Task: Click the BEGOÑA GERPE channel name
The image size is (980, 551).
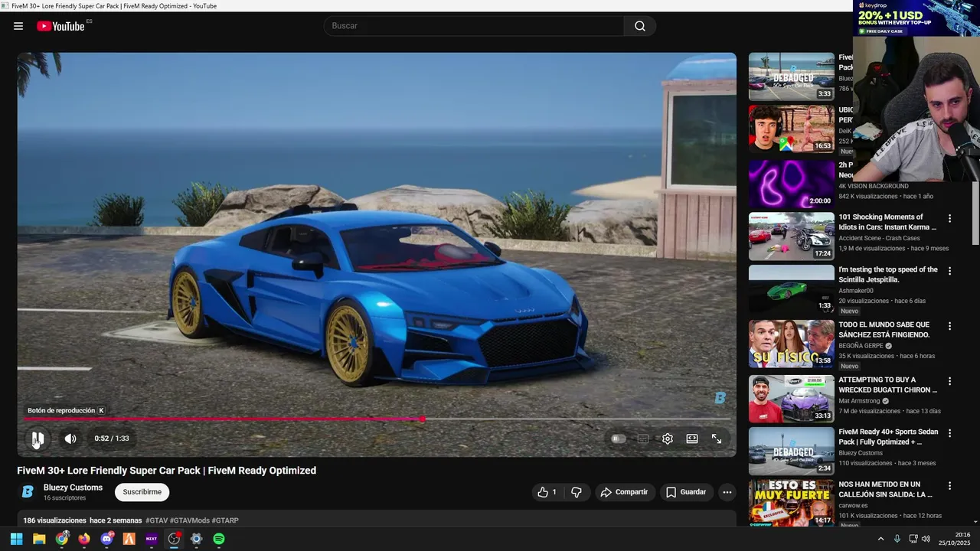Action: click(861, 346)
